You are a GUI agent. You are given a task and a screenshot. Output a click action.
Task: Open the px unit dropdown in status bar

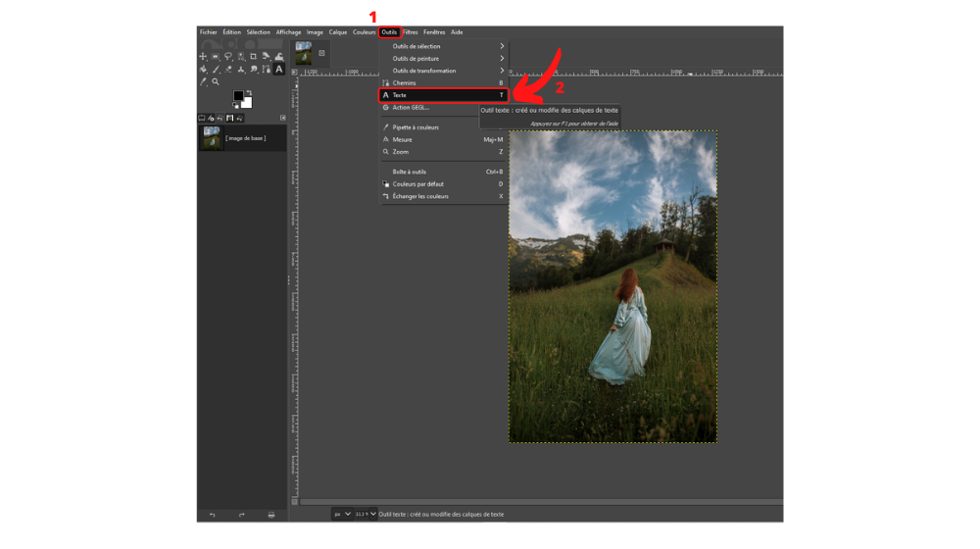(x=342, y=514)
